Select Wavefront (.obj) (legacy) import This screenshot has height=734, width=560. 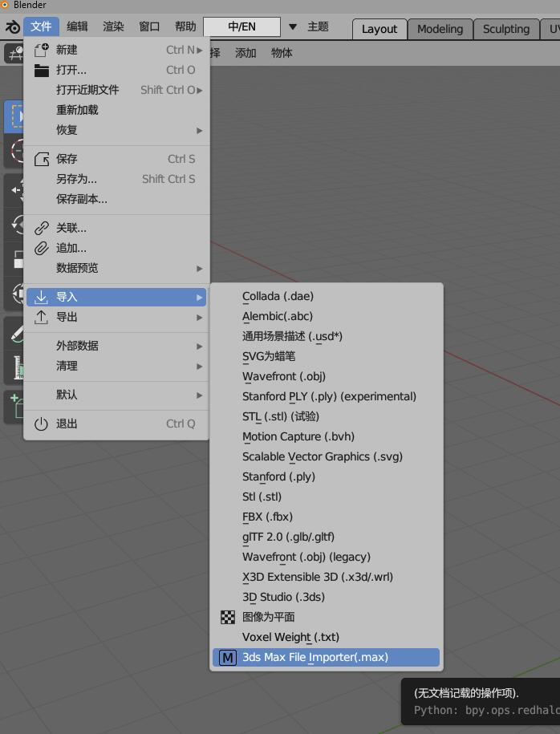pos(326,558)
